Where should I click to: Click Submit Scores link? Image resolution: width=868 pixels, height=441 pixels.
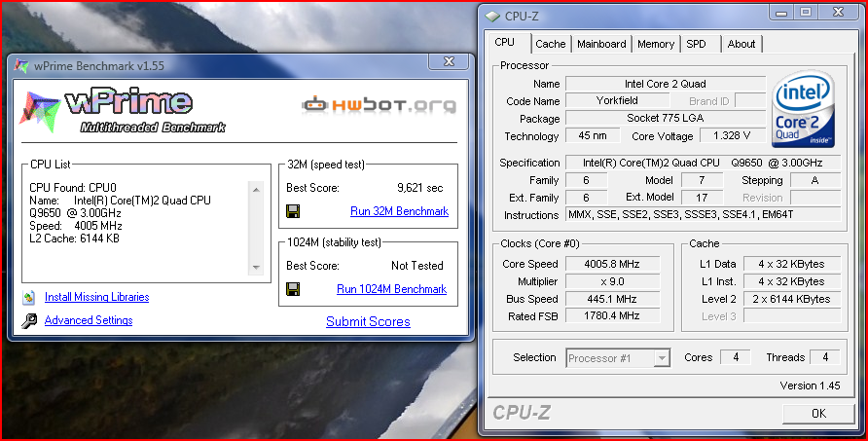click(368, 321)
